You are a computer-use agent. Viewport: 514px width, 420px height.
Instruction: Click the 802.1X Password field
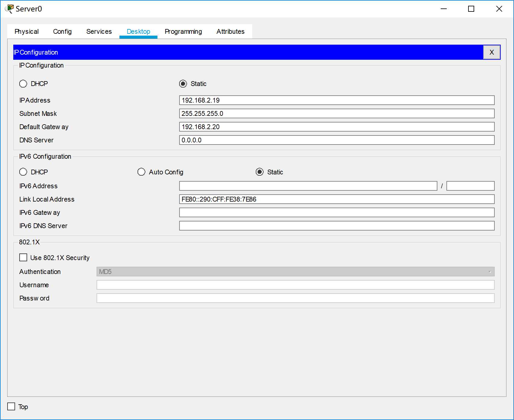click(296, 298)
